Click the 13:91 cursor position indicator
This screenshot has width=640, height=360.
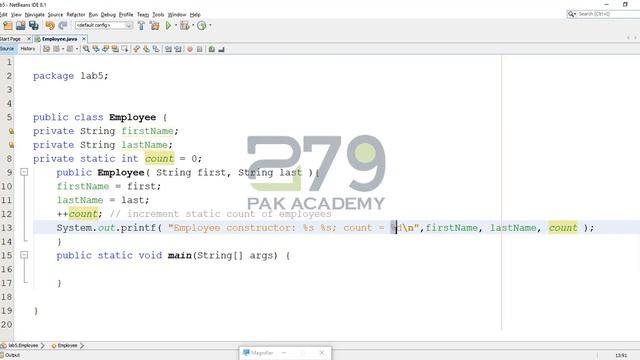[621, 356]
